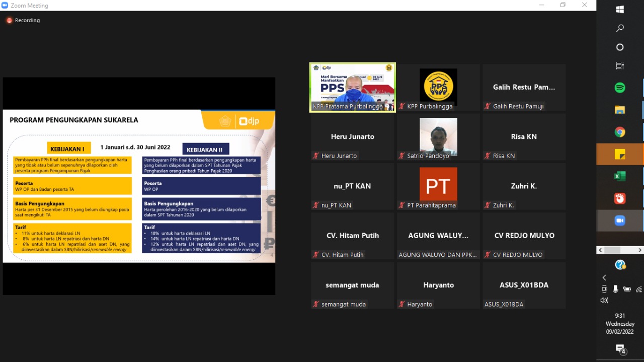Image resolution: width=644 pixels, height=362 pixels.
Task: Open Excel from the taskbar
Action: point(620,176)
